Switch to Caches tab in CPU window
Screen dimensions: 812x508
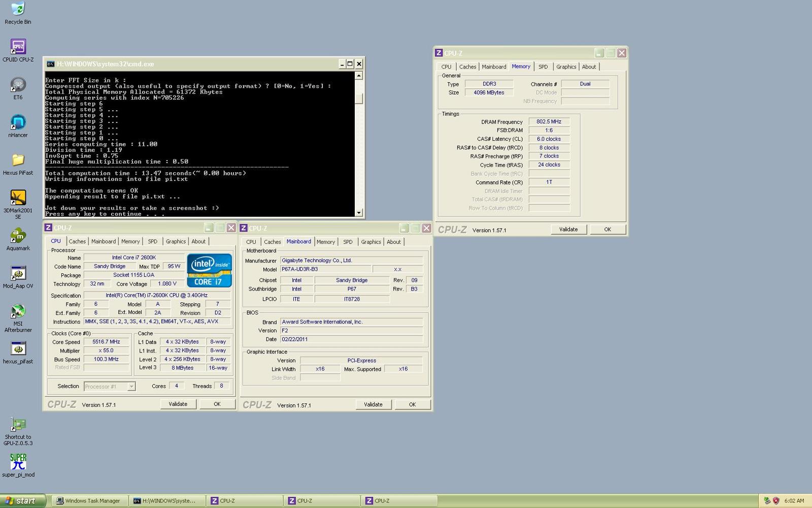(x=77, y=241)
